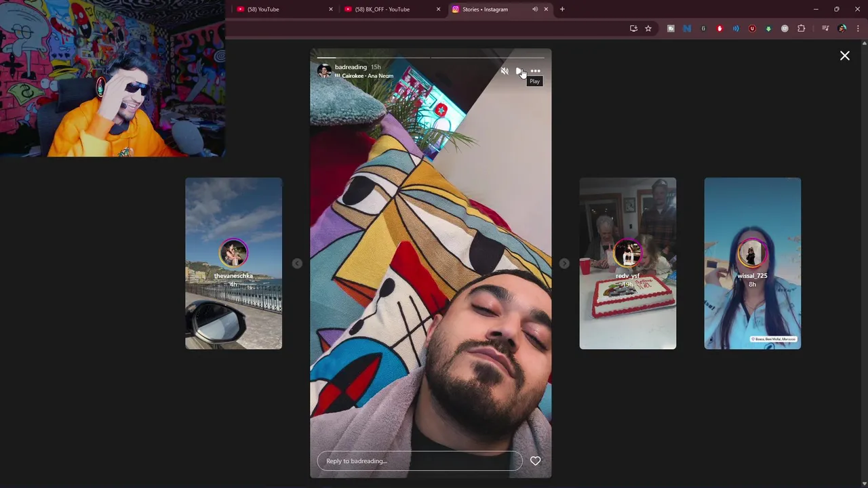This screenshot has width=868, height=488.
Task: Focus the 'Reply to badreading...' field
Action: pyautogui.click(x=420, y=461)
